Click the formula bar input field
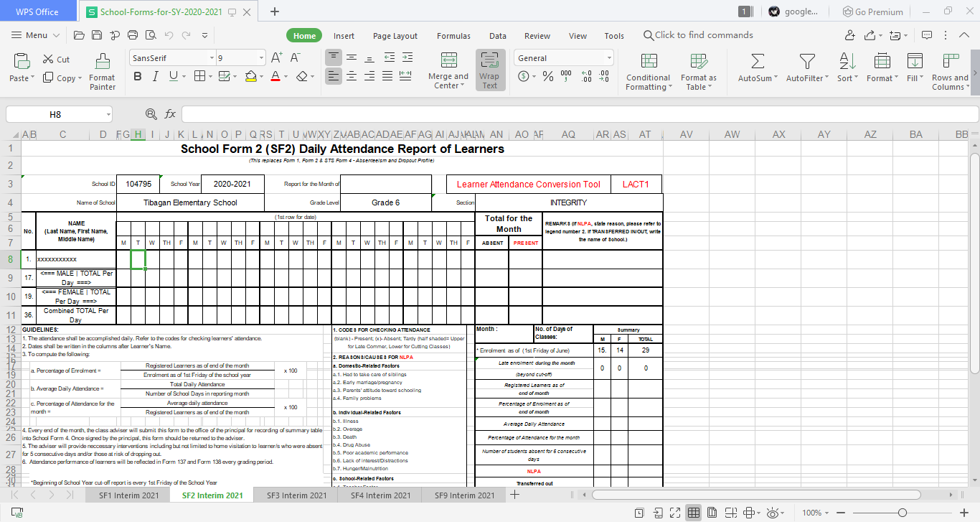Viewport: 980px width, 522px height. click(580, 114)
